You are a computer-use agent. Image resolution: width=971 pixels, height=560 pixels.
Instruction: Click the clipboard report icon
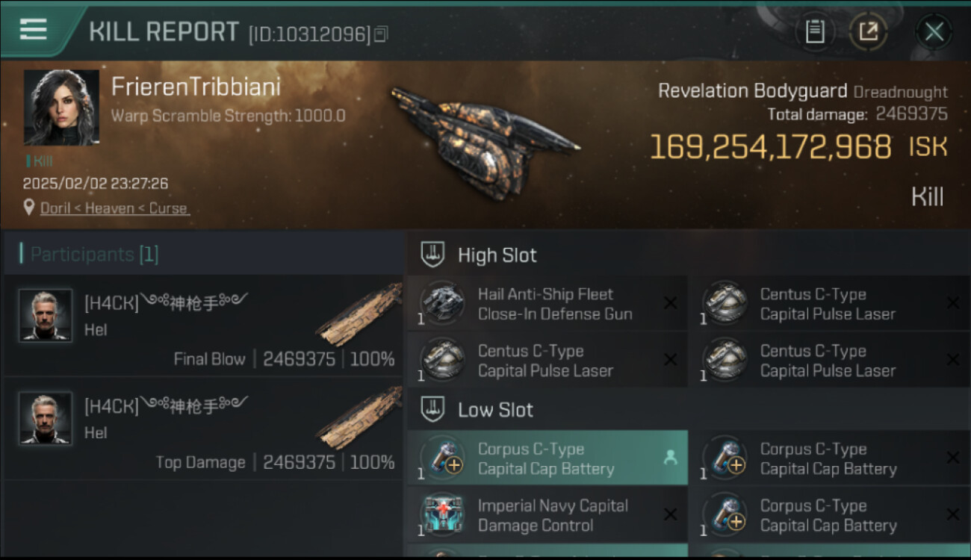[815, 31]
